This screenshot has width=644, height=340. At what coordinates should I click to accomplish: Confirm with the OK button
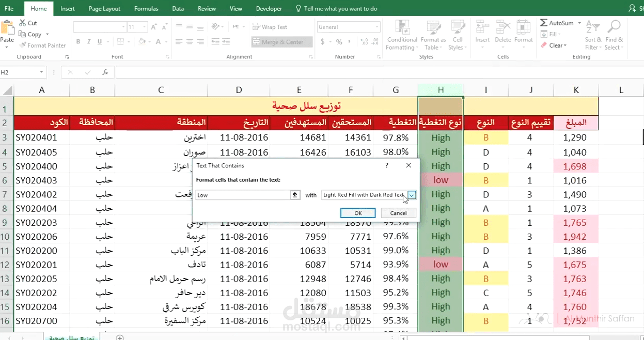point(357,212)
